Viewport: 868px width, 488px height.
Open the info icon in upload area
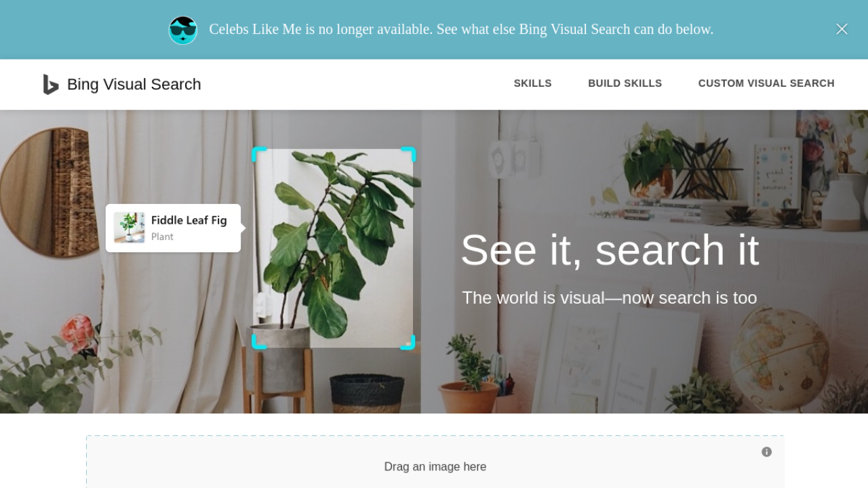coord(766,452)
